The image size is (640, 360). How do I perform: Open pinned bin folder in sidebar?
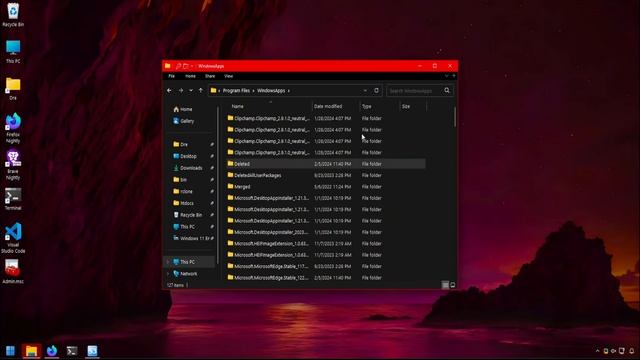[180, 180]
